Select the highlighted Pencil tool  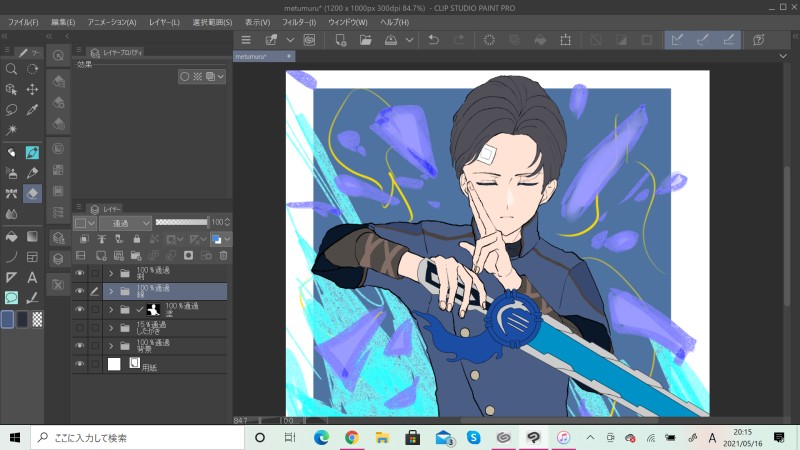tap(32, 152)
